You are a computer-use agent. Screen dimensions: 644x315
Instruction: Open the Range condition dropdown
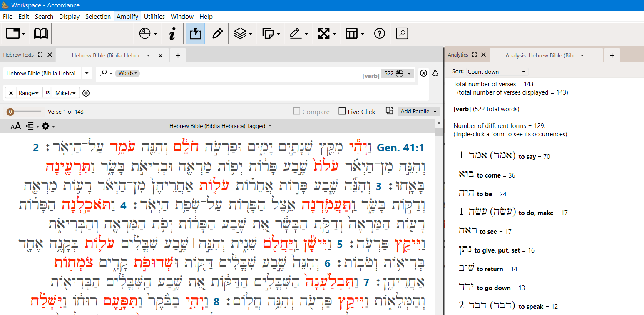(29, 93)
